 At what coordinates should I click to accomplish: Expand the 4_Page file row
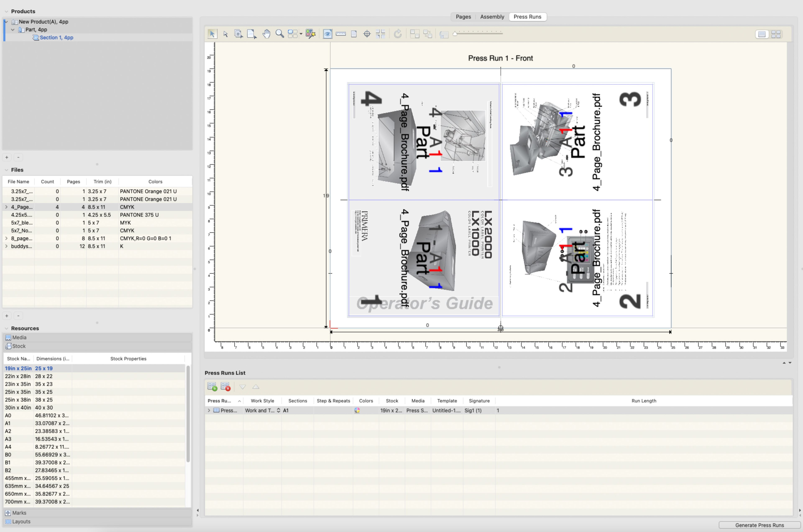(6, 207)
